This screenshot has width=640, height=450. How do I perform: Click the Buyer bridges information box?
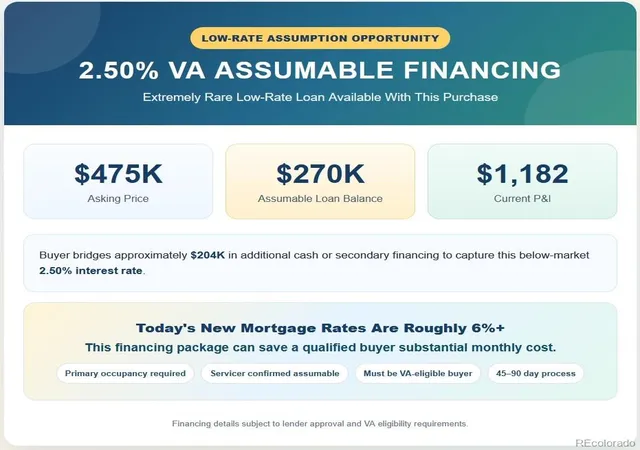coord(320,263)
